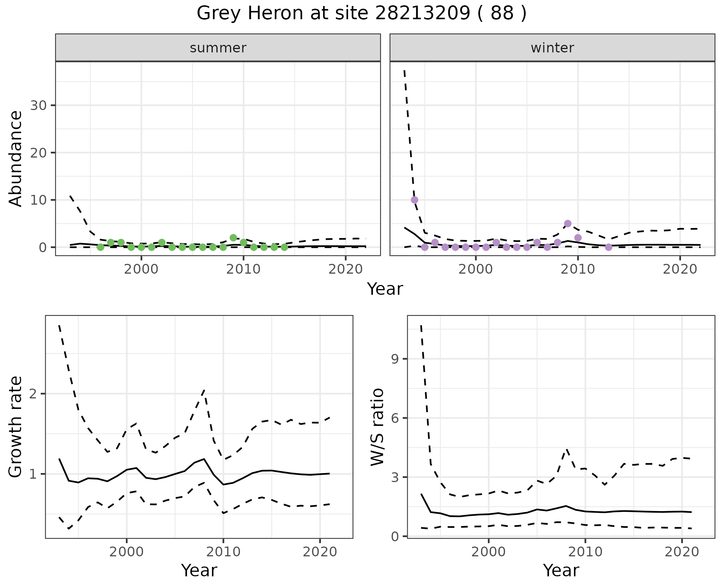Click the purple winter peak point near 2009
Image resolution: width=724 pixels, height=588 pixels.
coord(568,224)
